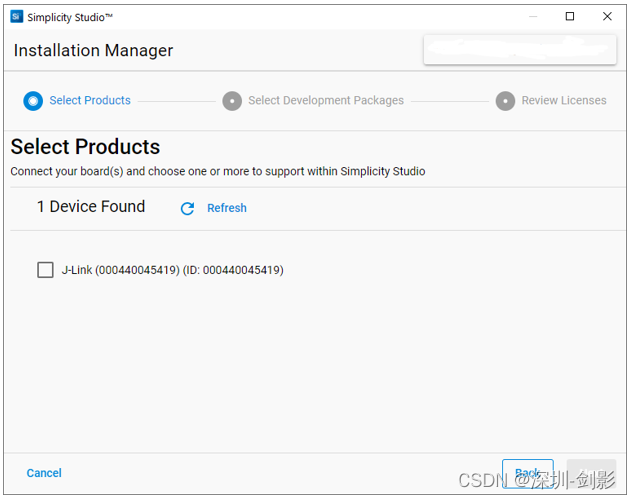Screen dimensions: 631x499
Task: Click the Installation Manager header title
Action: point(93,50)
